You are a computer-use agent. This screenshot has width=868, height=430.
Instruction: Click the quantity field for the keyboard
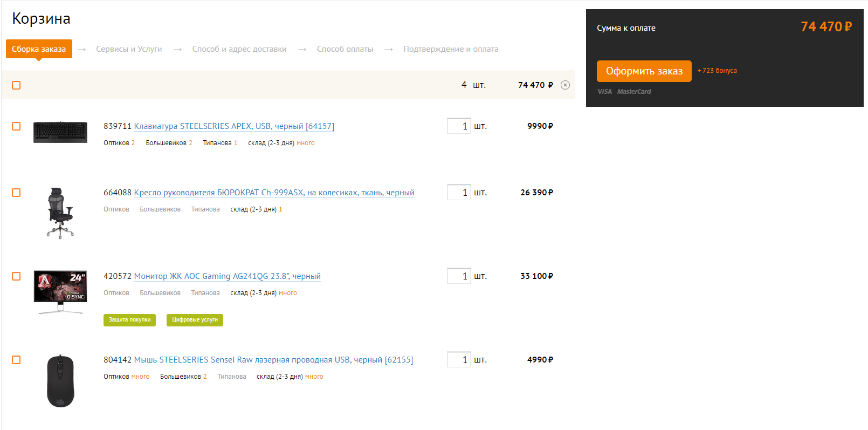459,126
